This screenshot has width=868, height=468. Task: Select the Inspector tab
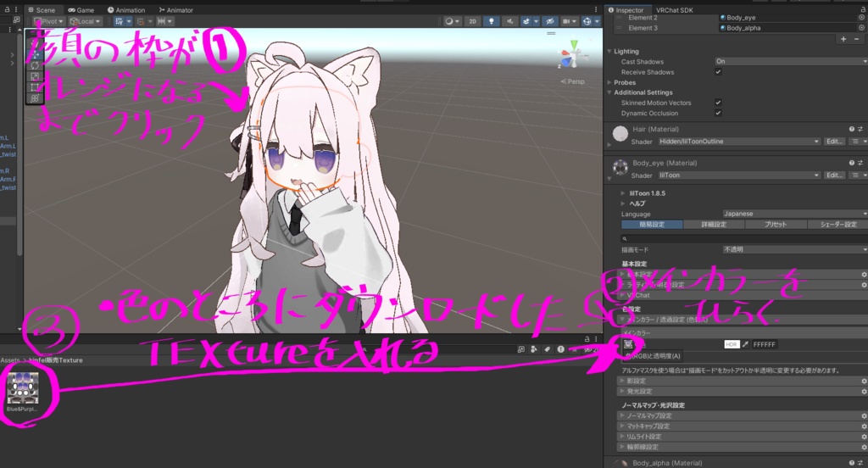pyautogui.click(x=626, y=10)
